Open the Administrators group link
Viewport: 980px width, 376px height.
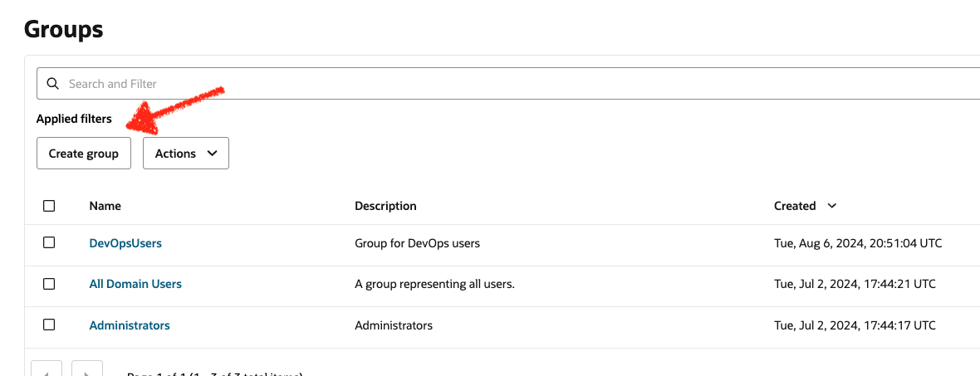click(130, 325)
